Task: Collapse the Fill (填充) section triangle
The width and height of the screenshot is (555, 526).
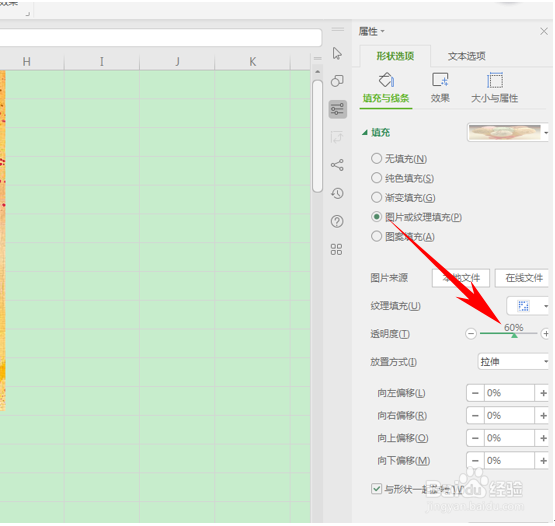Action: click(365, 133)
